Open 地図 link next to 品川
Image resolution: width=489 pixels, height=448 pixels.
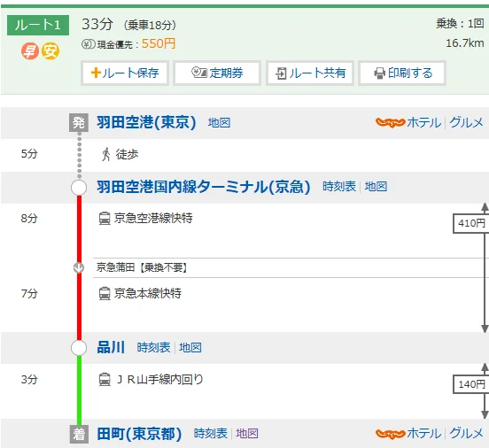[x=190, y=347]
